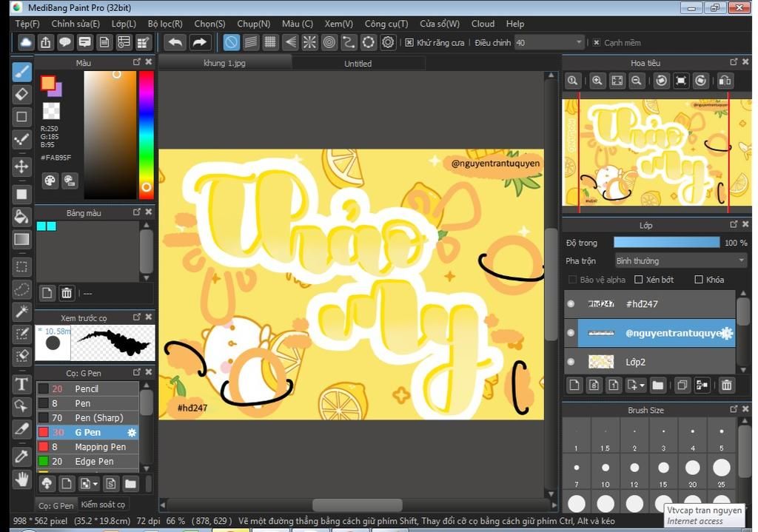Click the transparent color swatch

tap(51, 111)
